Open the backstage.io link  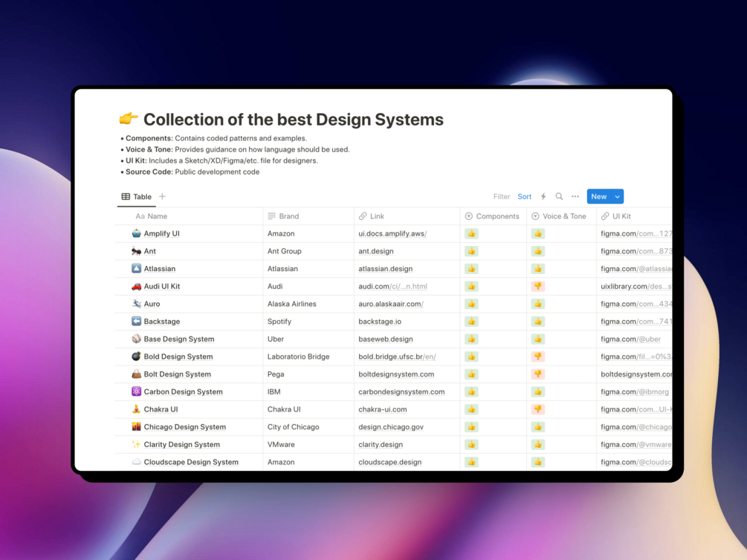coord(380,322)
